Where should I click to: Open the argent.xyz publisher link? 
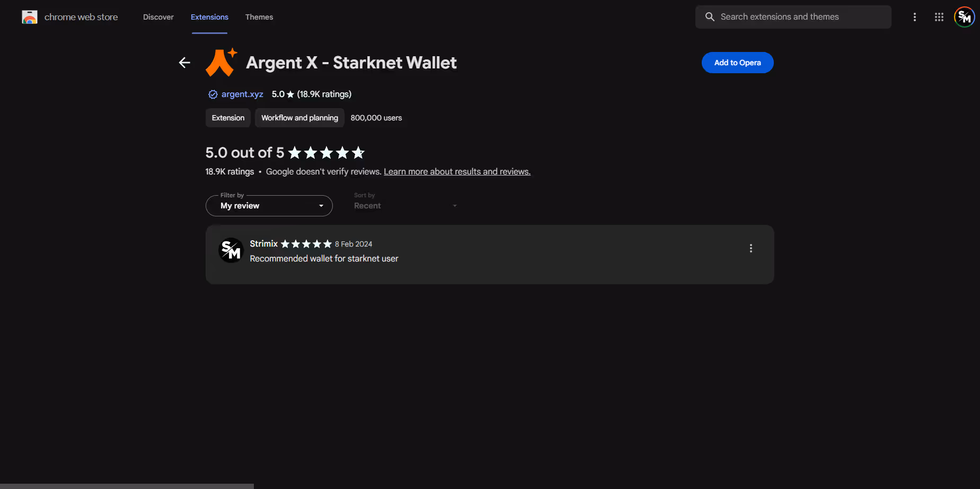pos(242,94)
